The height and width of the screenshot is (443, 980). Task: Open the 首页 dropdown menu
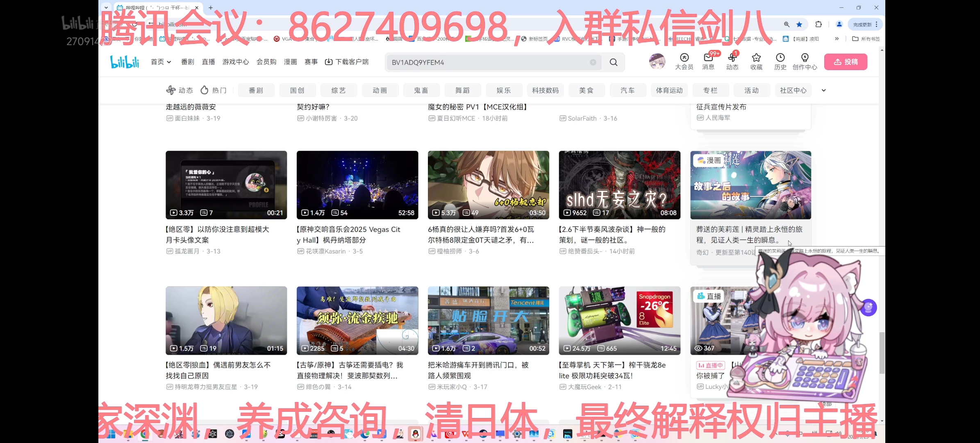[x=161, y=62]
